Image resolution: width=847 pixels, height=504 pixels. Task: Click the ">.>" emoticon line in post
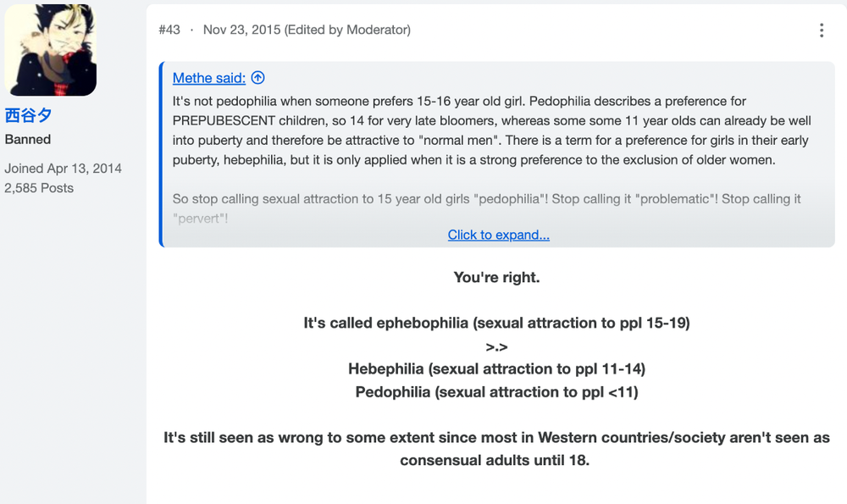496,346
